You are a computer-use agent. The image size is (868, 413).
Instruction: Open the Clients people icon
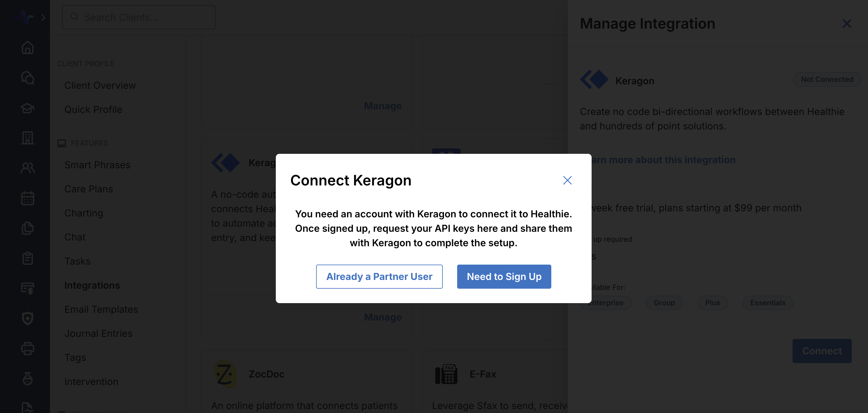coord(27,168)
